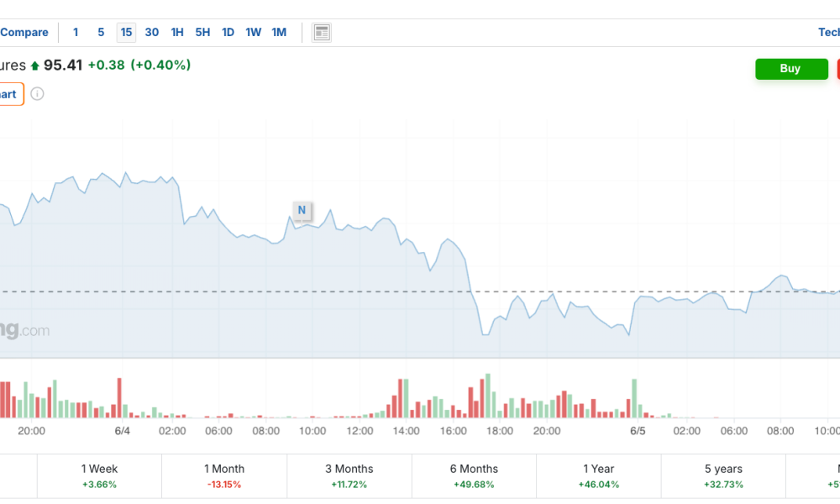
Task: Click the 95.41 price value
Action: tap(63, 65)
